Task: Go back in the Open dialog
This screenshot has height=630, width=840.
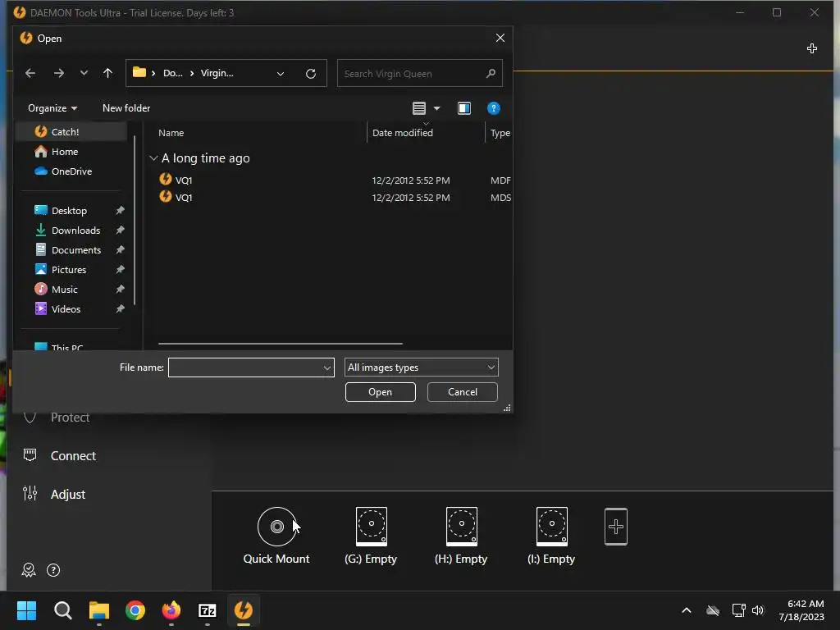Action: [30, 73]
